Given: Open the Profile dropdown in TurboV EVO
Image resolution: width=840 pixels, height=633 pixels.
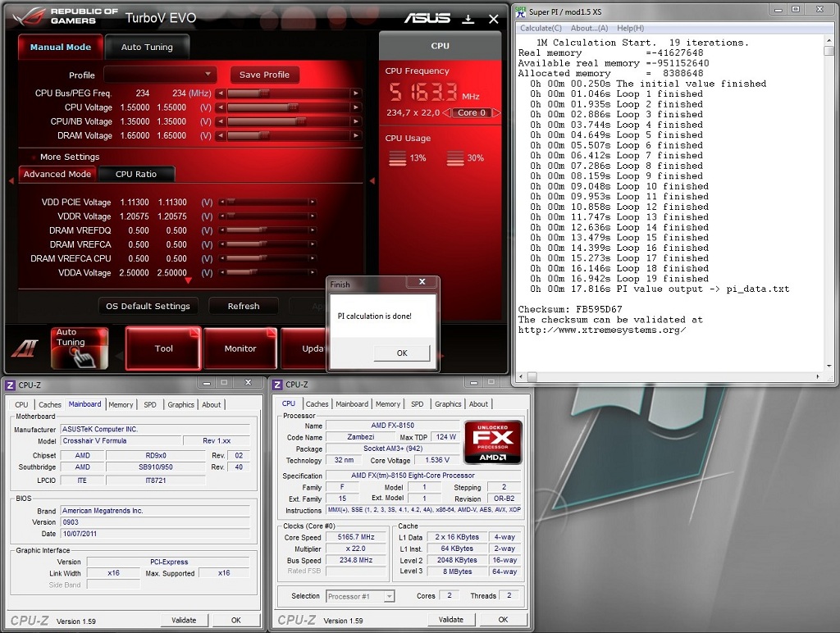Looking at the screenshot, I should point(160,75).
